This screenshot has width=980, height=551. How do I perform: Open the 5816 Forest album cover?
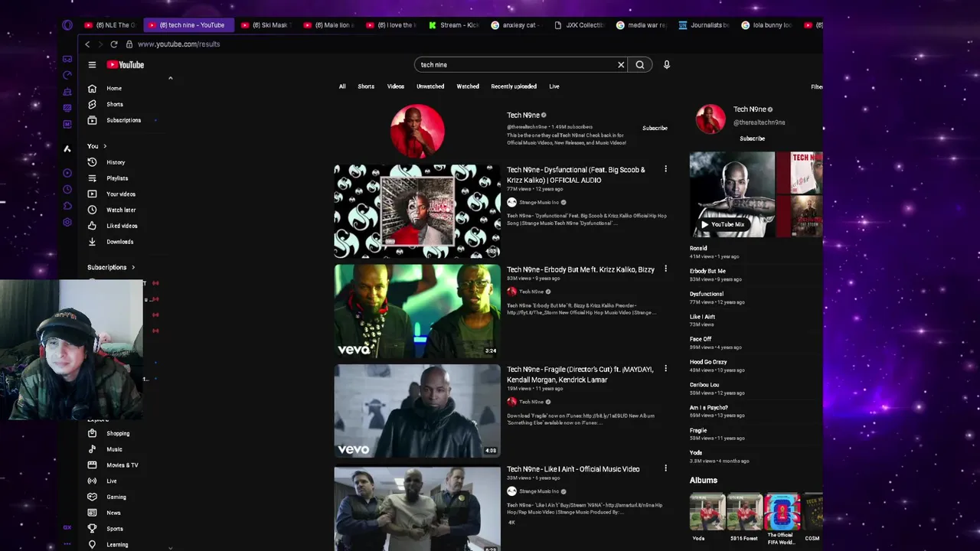click(x=743, y=512)
